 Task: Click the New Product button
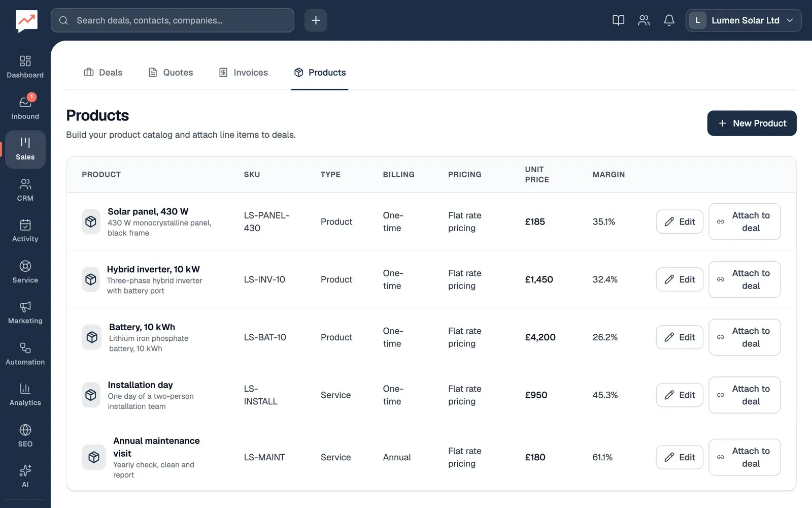(752, 123)
